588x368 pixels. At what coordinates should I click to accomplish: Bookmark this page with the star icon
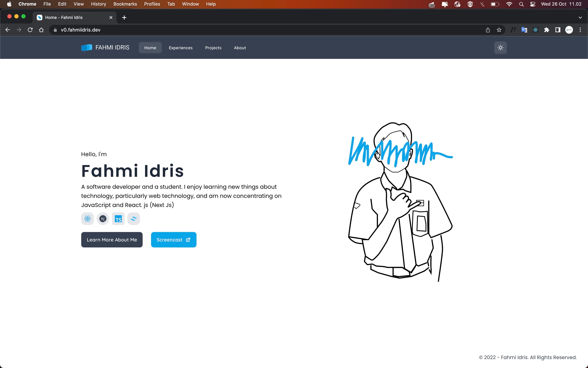point(499,30)
